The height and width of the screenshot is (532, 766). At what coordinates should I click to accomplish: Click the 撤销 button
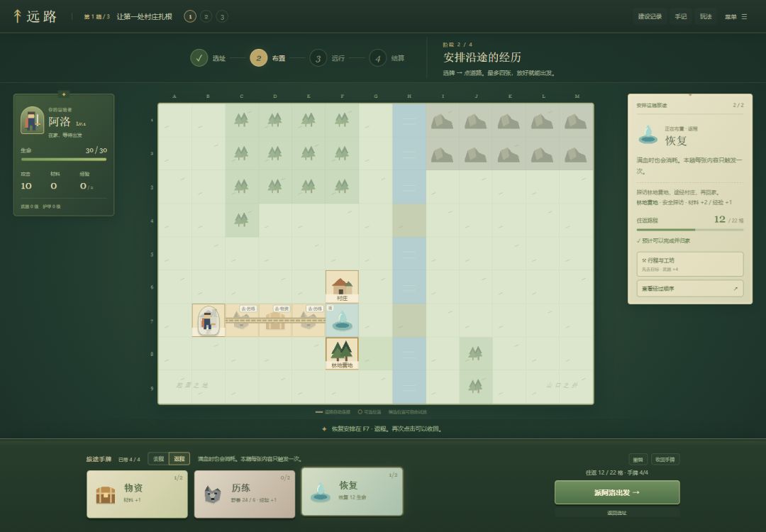pos(638,459)
